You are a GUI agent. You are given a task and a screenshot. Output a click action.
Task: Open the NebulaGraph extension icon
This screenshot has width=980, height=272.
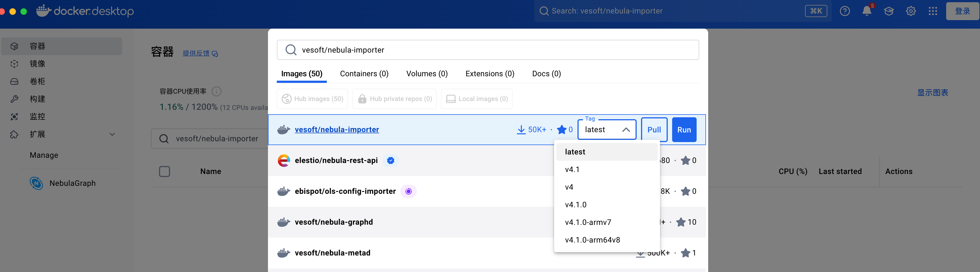pos(36,183)
